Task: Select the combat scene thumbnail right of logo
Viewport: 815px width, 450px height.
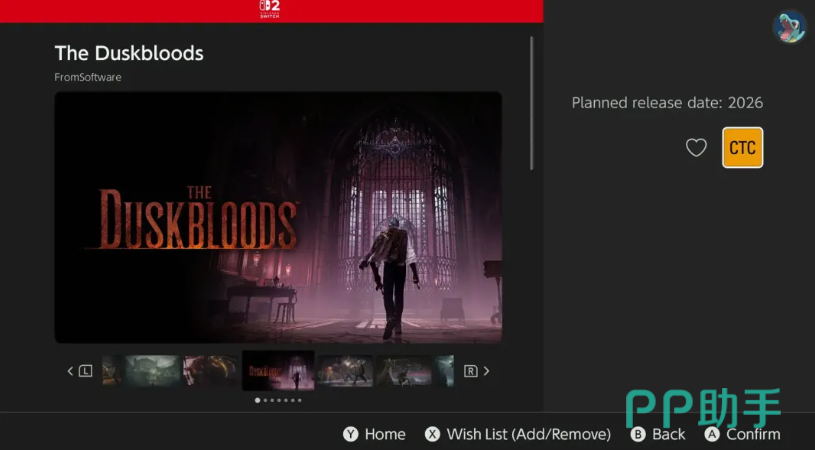Action: [x=345, y=370]
